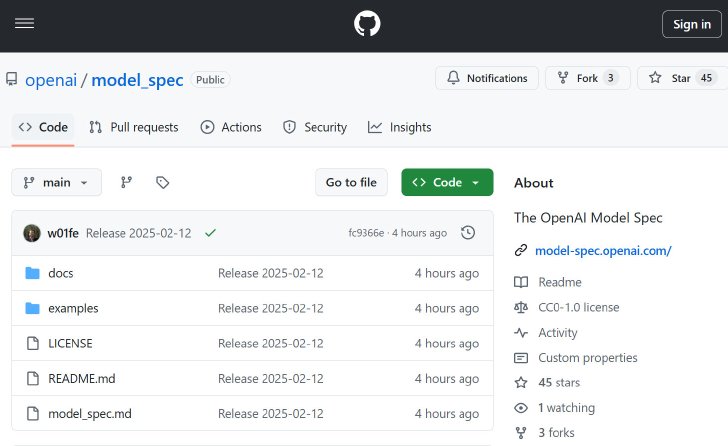Screen dimensions: 728x446
Task: Click the pulse icon beside Activity
Action: tap(521, 333)
